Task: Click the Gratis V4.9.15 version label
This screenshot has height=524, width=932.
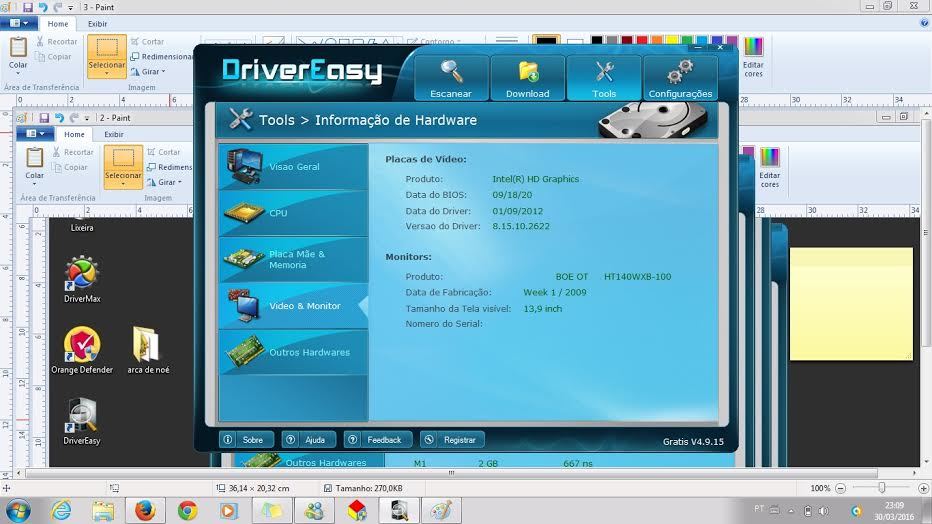Action: [x=693, y=442]
